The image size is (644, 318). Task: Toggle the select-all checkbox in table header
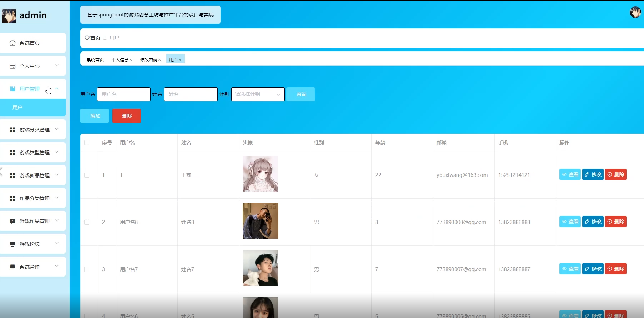(x=87, y=143)
